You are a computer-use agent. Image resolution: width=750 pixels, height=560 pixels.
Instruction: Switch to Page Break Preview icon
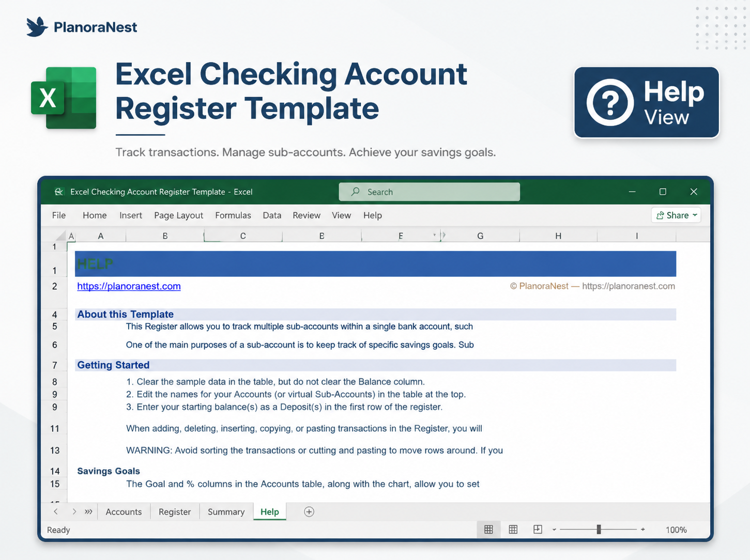(x=538, y=530)
